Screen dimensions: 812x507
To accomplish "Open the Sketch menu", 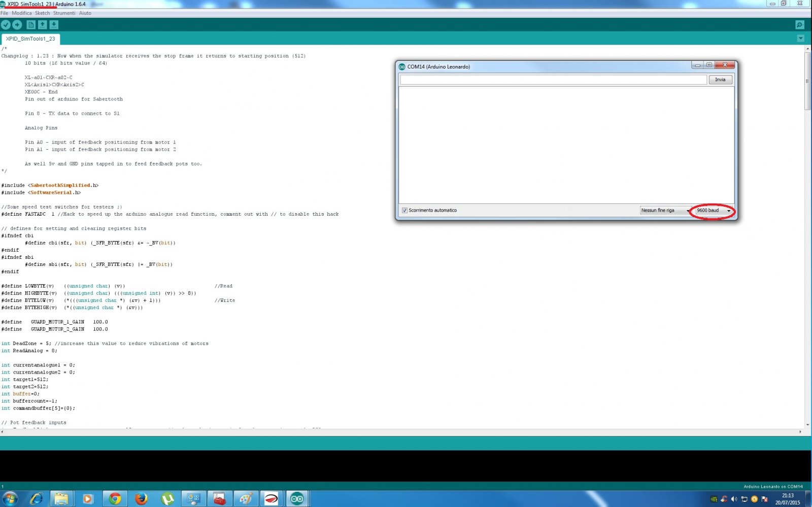I will [43, 13].
